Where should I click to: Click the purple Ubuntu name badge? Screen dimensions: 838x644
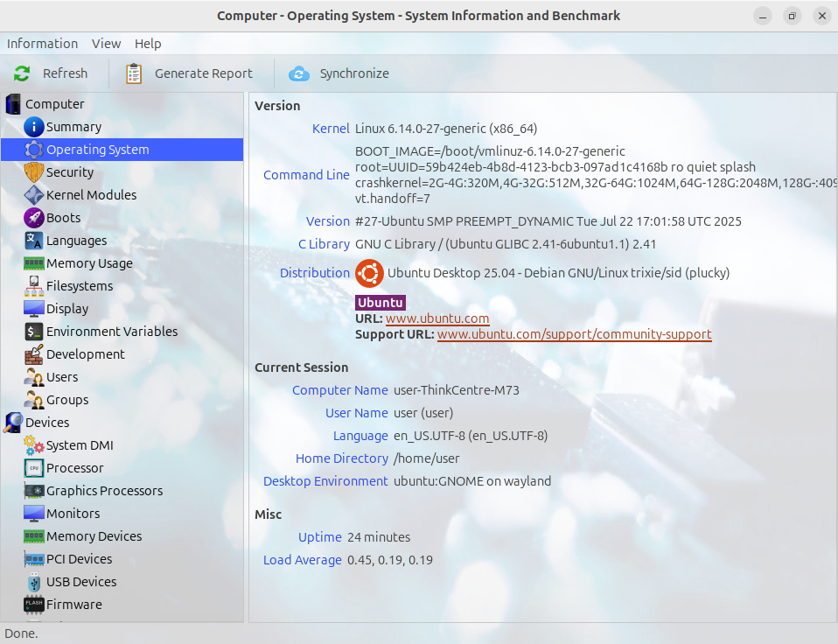(x=381, y=303)
